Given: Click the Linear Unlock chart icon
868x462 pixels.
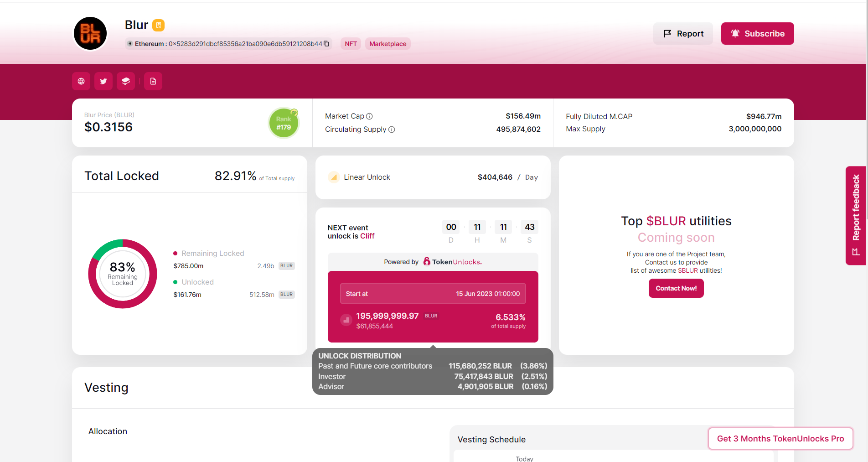Looking at the screenshot, I should click(x=334, y=177).
